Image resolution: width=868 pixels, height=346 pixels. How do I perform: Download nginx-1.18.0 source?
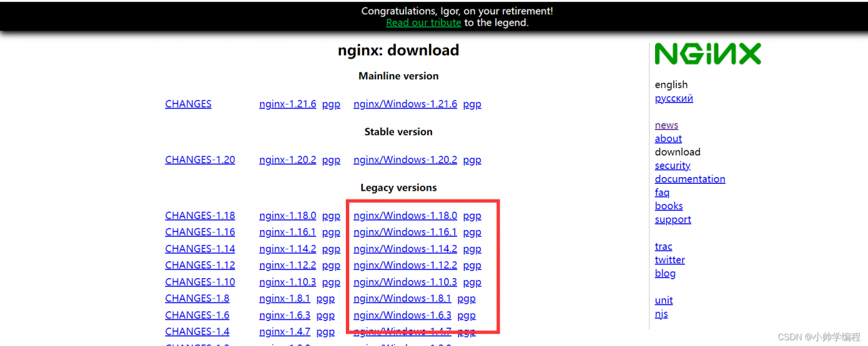[288, 216]
